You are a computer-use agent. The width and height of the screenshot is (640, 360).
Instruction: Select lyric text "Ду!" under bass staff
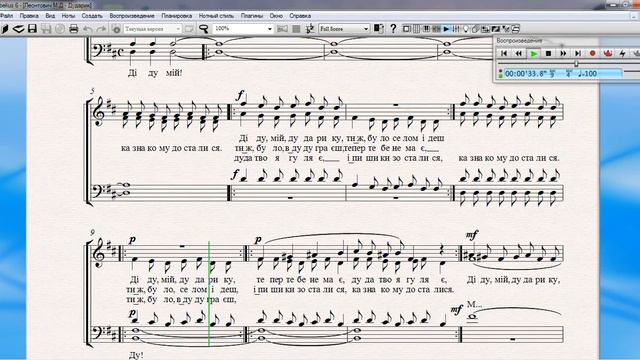pyautogui.click(x=136, y=355)
